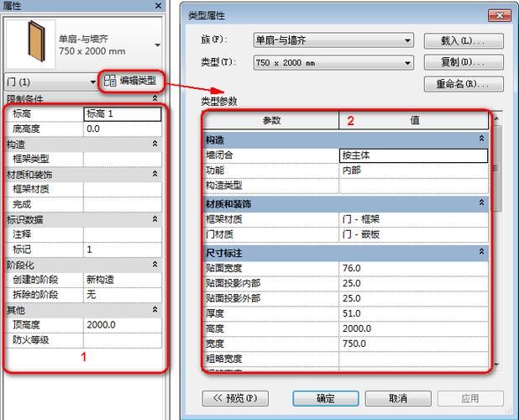Collapse the 材质和装饰 group in type parameters
The width and height of the screenshot is (519, 420).
[x=481, y=202]
